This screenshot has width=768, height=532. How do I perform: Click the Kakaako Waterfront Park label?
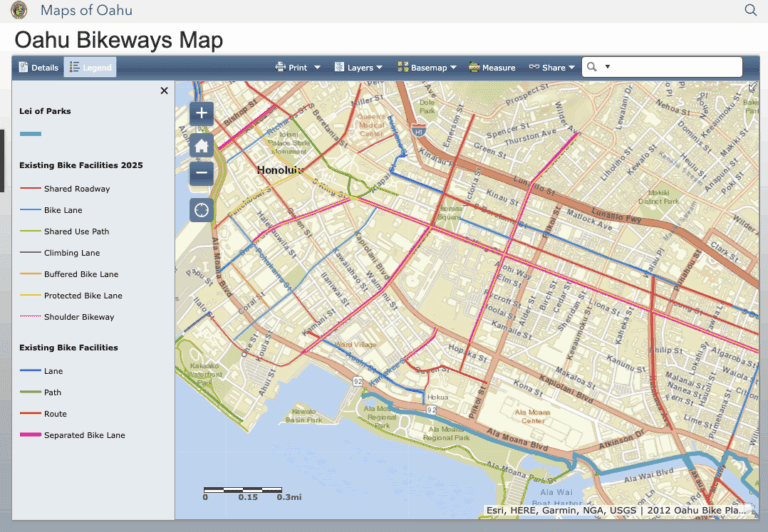(x=204, y=374)
